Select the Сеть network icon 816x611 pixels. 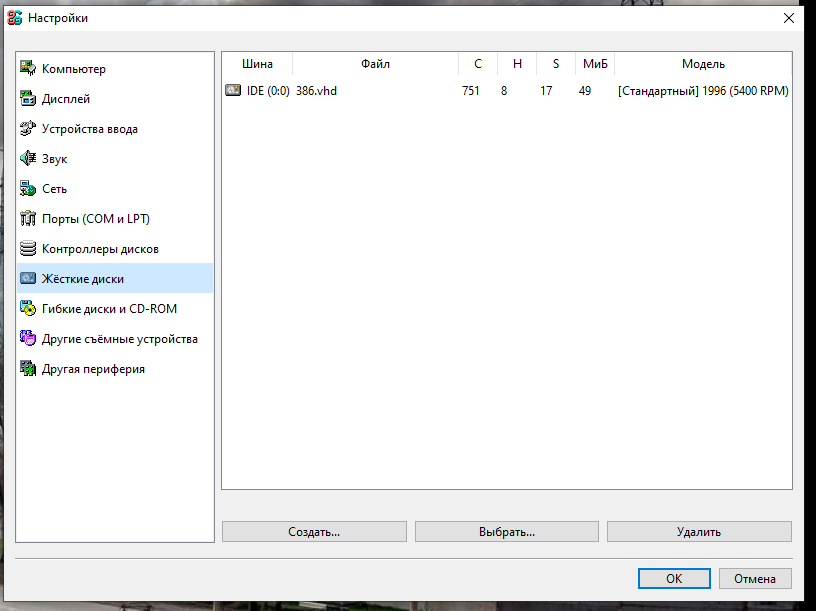pyautogui.click(x=28, y=189)
